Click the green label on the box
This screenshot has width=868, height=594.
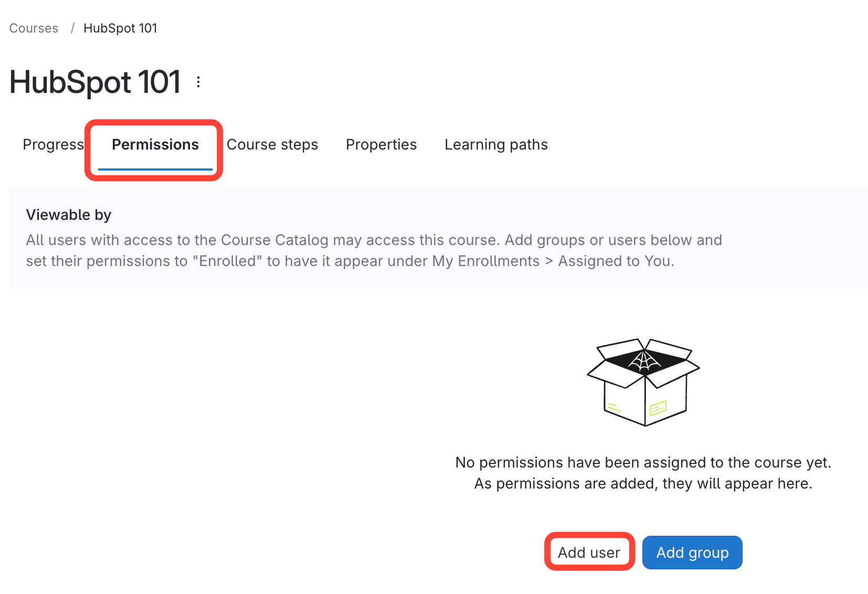(658, 407)
